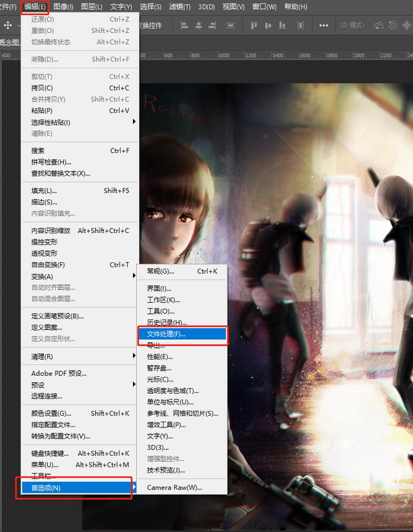Open the 图像(I) menu
Viewport: 413px width, 532px height.
tap(63, 7)
